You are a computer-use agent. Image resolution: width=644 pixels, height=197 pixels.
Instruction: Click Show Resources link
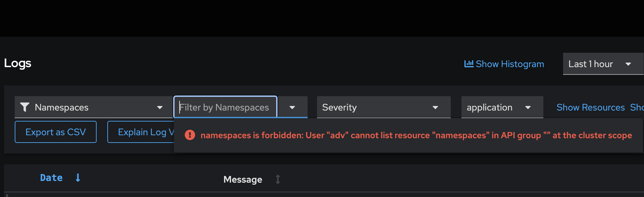[591, 107]
